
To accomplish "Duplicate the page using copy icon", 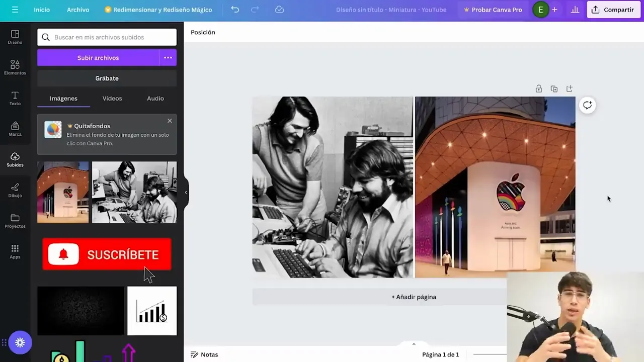I will [554, 89].
